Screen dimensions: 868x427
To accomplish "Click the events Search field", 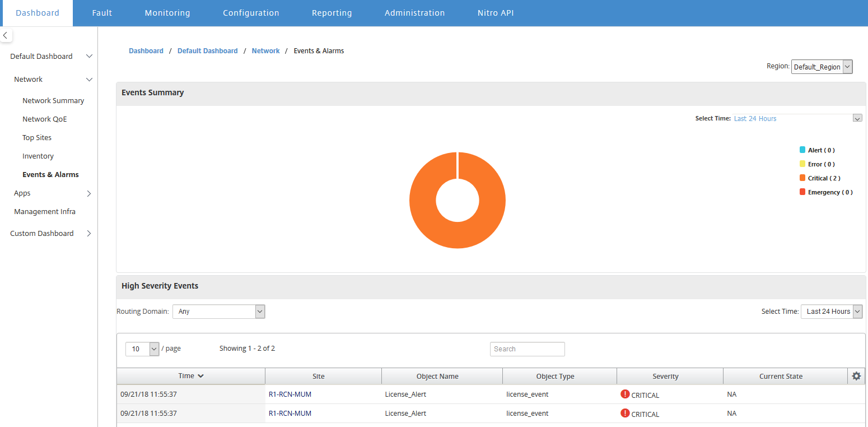I will coord(527,349).
